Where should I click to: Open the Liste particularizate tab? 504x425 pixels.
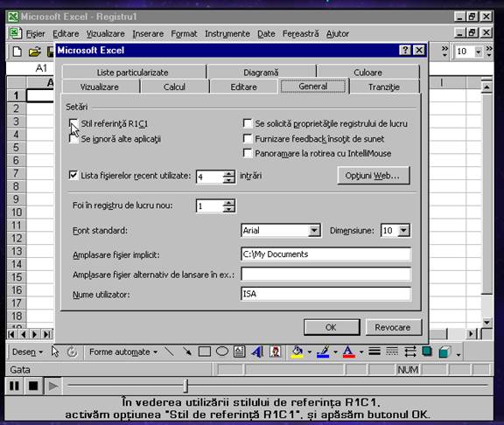(132, 73)
